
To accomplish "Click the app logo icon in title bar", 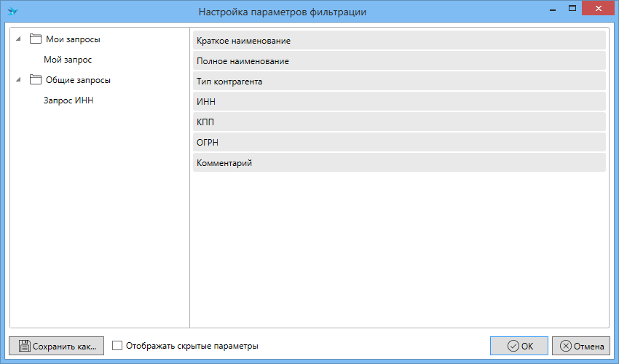I will pos(12,12).
